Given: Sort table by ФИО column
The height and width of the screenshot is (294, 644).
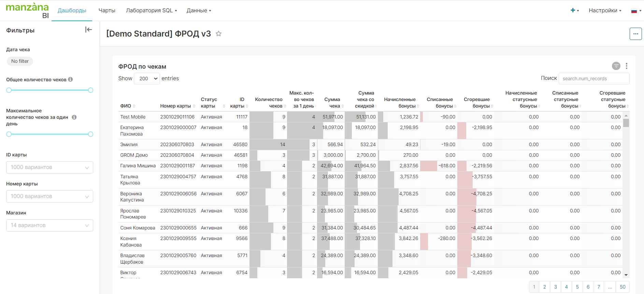Looking at the screenshot, I should pos(126,106).
